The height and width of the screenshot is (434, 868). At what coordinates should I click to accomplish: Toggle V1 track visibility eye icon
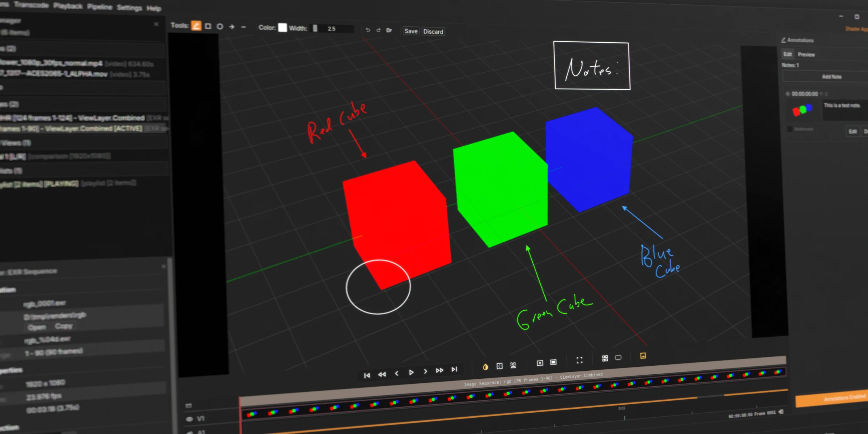(189, 419)
